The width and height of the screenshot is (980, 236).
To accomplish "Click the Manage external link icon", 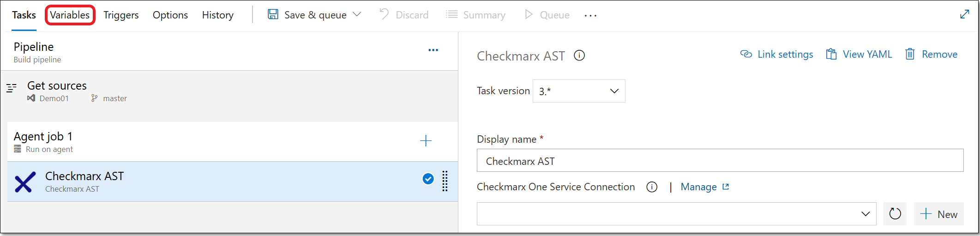I will 726,187.
